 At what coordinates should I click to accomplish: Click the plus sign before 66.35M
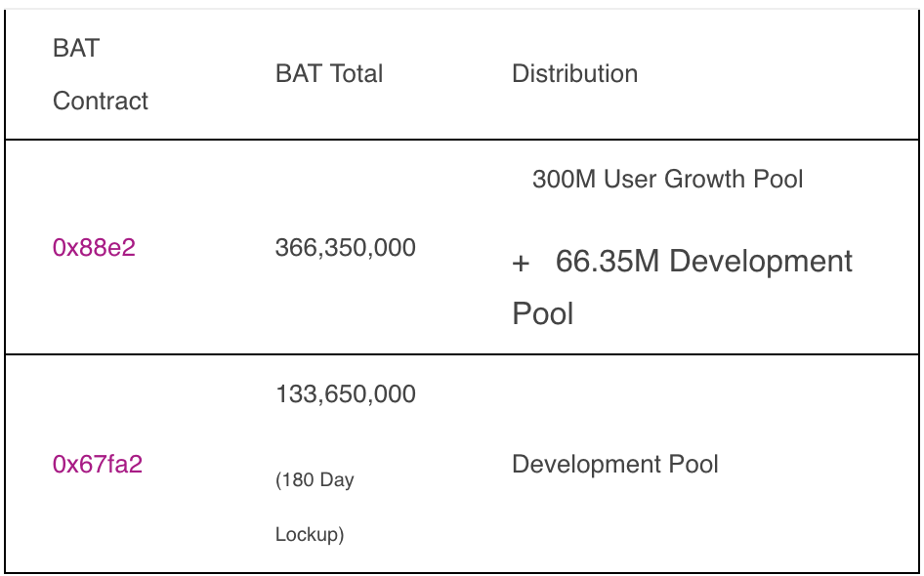coord(521,264)
